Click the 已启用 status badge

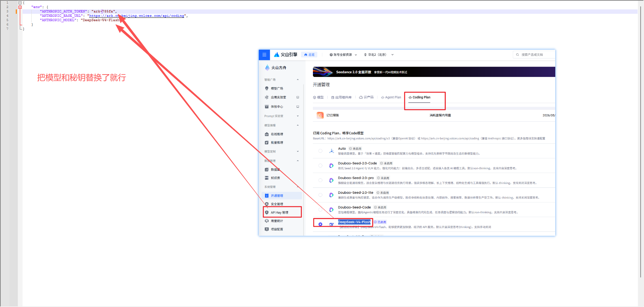point(380,222)
